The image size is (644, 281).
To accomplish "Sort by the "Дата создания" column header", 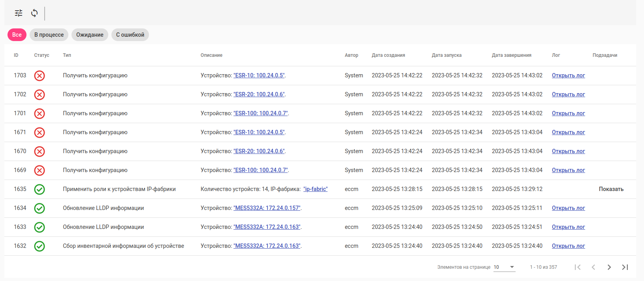I will [x=388, y=55].
